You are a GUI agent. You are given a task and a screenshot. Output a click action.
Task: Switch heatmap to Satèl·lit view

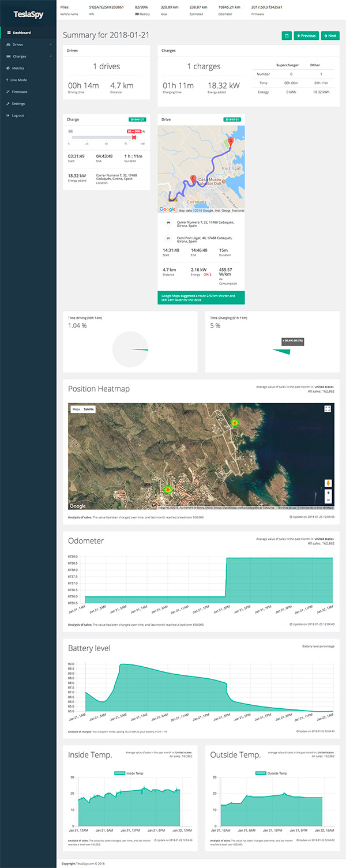coord(89,409)
